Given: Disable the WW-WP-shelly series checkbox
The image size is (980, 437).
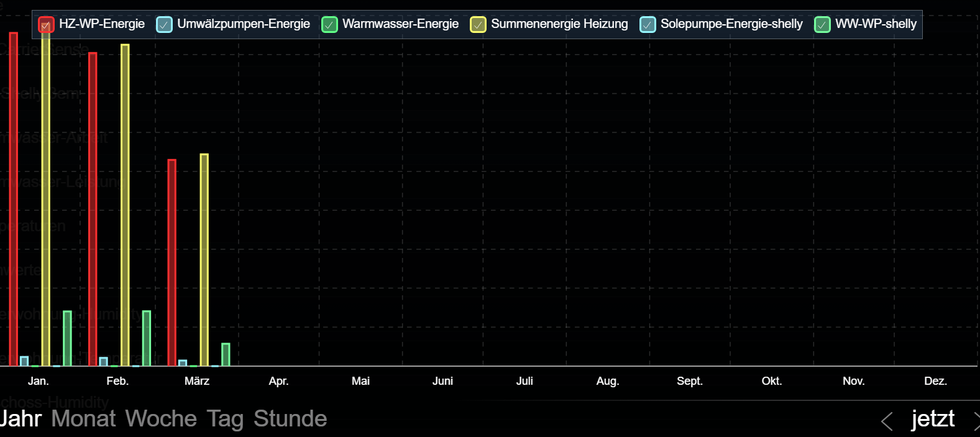Looking at the screenshot, I should coord(822,25).
